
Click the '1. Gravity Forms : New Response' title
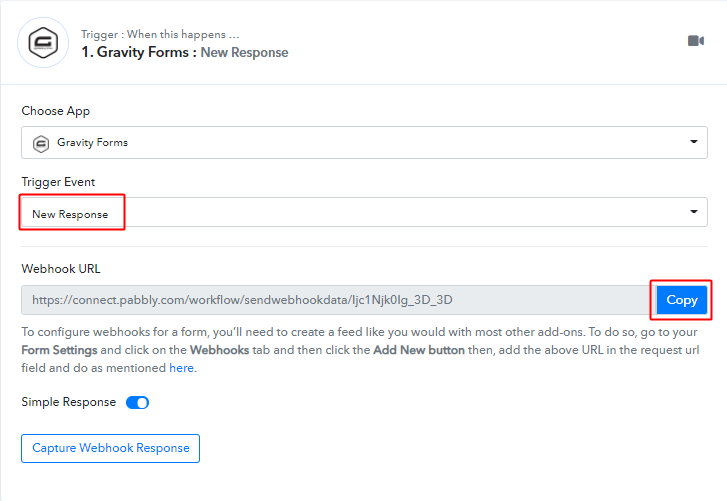tap(185, 52)
